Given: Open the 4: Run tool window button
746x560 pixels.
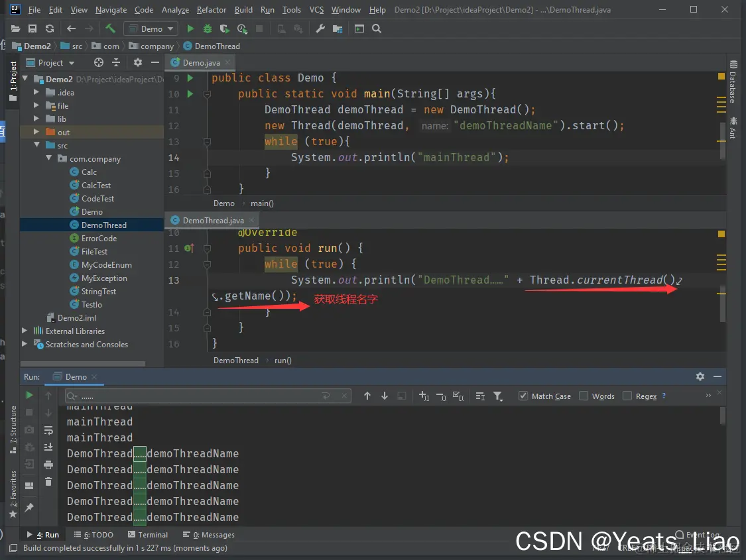Looking at the screenshot, I should click(43, 535).
